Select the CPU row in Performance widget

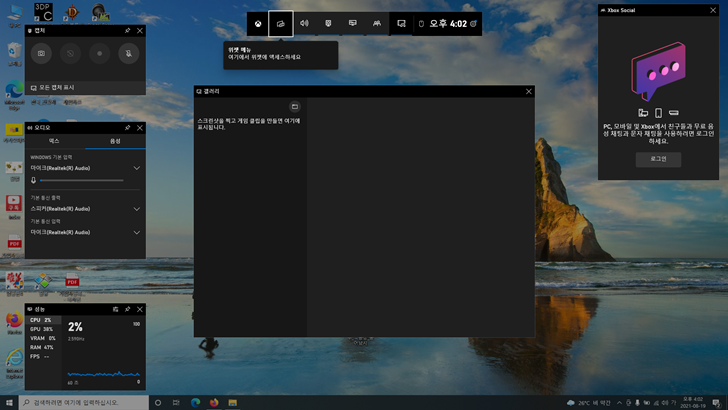(43, 320)
